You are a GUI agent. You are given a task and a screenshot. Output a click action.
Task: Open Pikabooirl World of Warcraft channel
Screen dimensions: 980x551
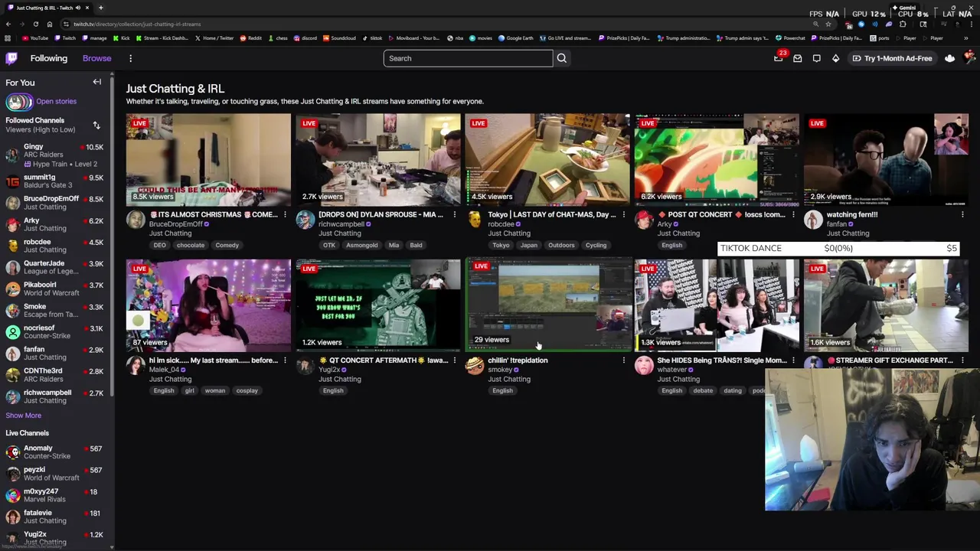(x=55, y=289)
